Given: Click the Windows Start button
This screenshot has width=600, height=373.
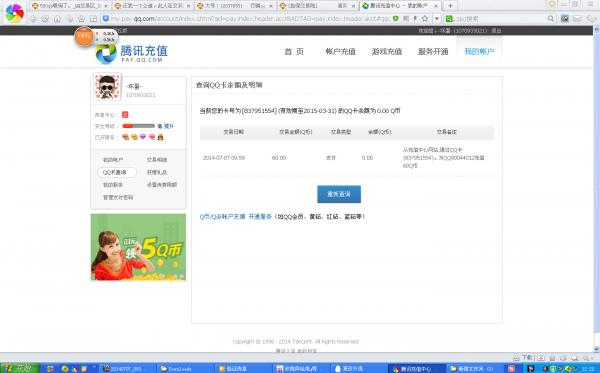Looking at the screenshot, I should coord(19,368).
